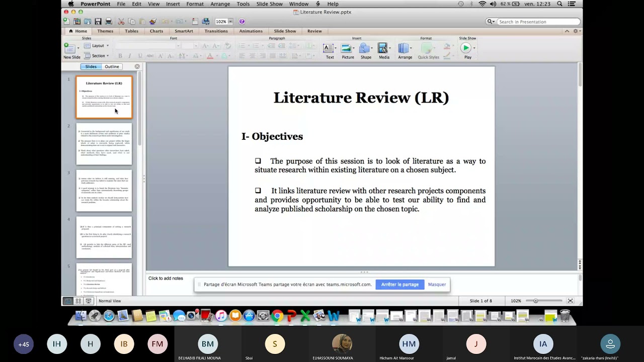Image resolution: width=644 pixels, height=362 pixels.
Task: Open new from template icon
Action: pyautogui.click(x=77, y=22)
